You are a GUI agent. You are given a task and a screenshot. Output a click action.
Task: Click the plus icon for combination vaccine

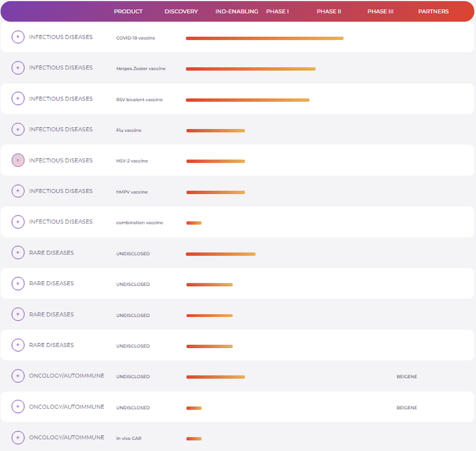pyautogui.click(x=18, y=222)
